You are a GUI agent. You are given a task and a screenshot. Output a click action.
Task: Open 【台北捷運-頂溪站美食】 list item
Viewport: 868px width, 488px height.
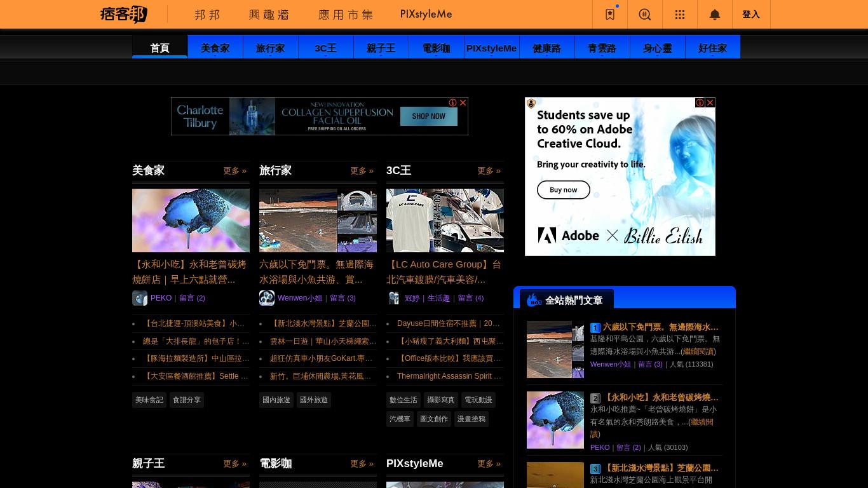point(194,323)
